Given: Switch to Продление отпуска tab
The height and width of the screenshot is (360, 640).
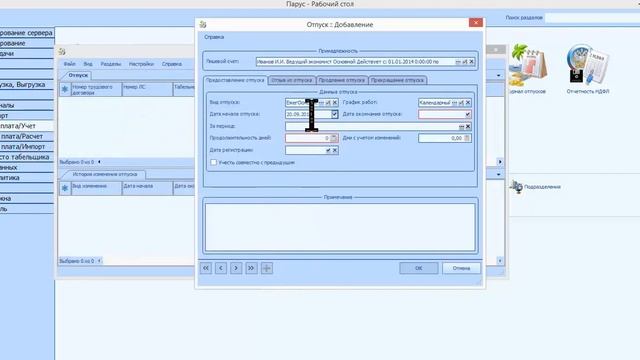Looking at the screenshot, I should coord(342,80).
